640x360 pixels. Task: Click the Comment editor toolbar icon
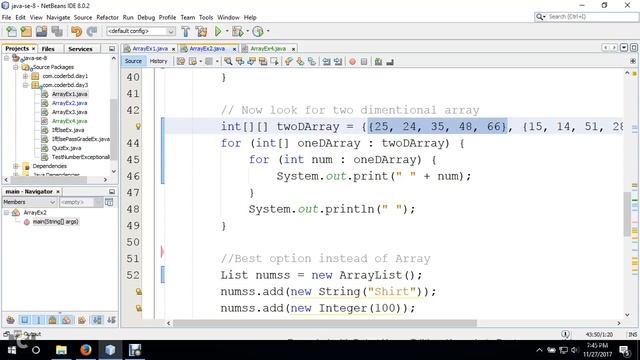378,62
